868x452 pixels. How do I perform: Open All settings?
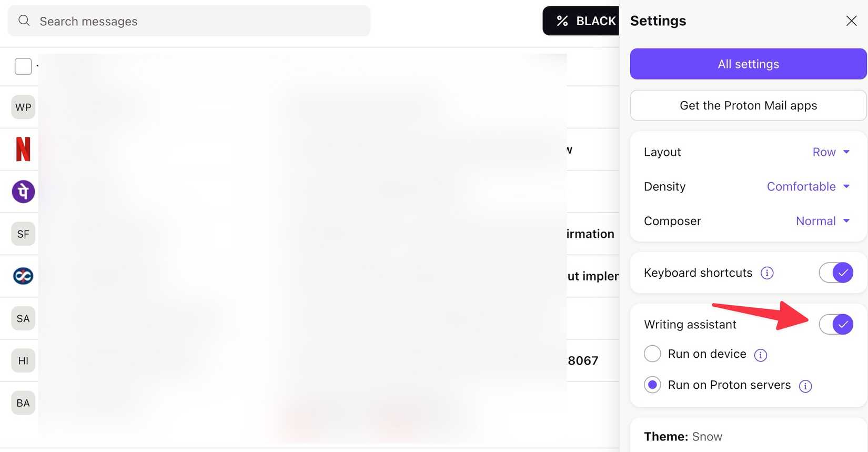click(x=748, y=64)
